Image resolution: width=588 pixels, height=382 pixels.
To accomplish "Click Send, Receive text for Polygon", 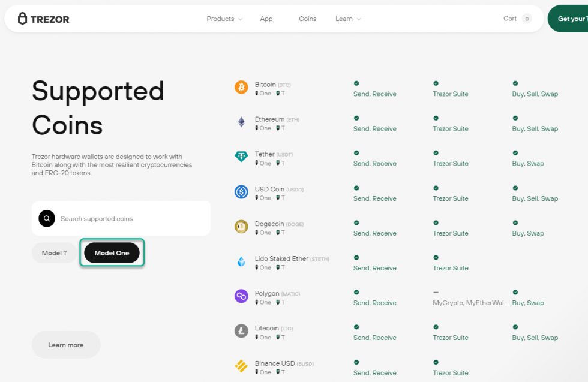I will click(374, 303).
